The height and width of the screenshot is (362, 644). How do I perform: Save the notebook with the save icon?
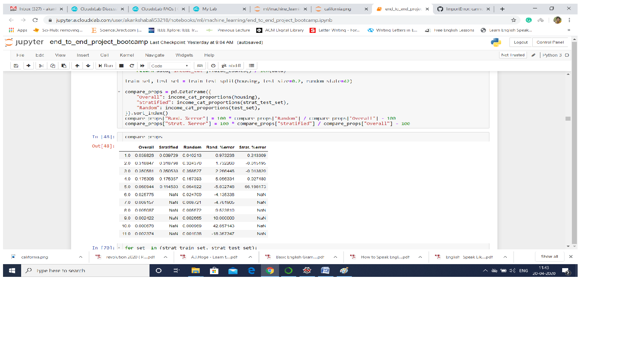point(16,66)
